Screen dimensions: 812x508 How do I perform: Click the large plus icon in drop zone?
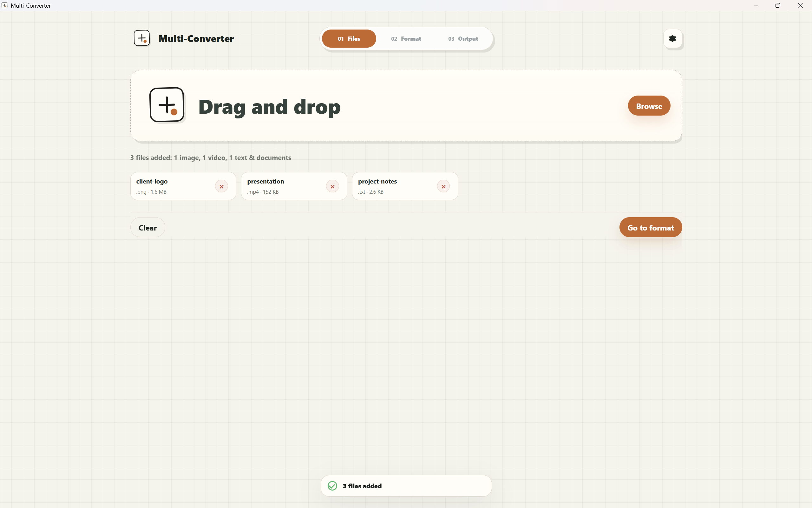click(167, 105)
